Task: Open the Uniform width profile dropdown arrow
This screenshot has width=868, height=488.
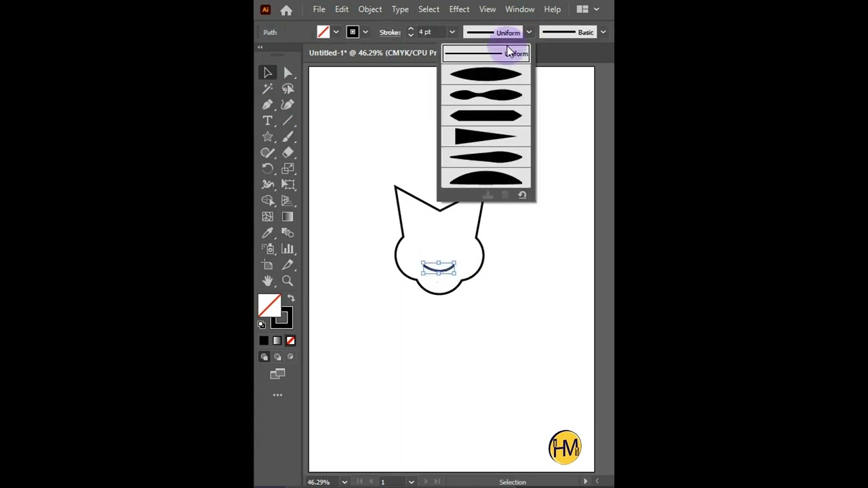Action: tap(529, 32)
